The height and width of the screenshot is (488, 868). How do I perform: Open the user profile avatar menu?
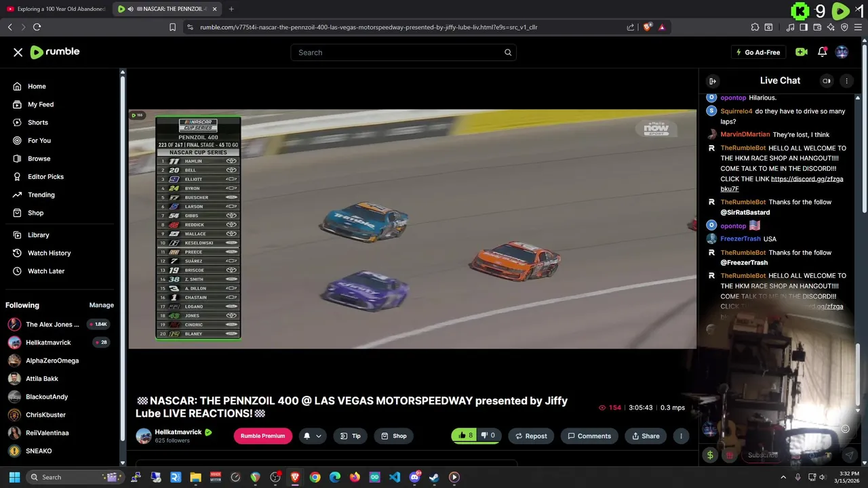(x=842, y=52)
